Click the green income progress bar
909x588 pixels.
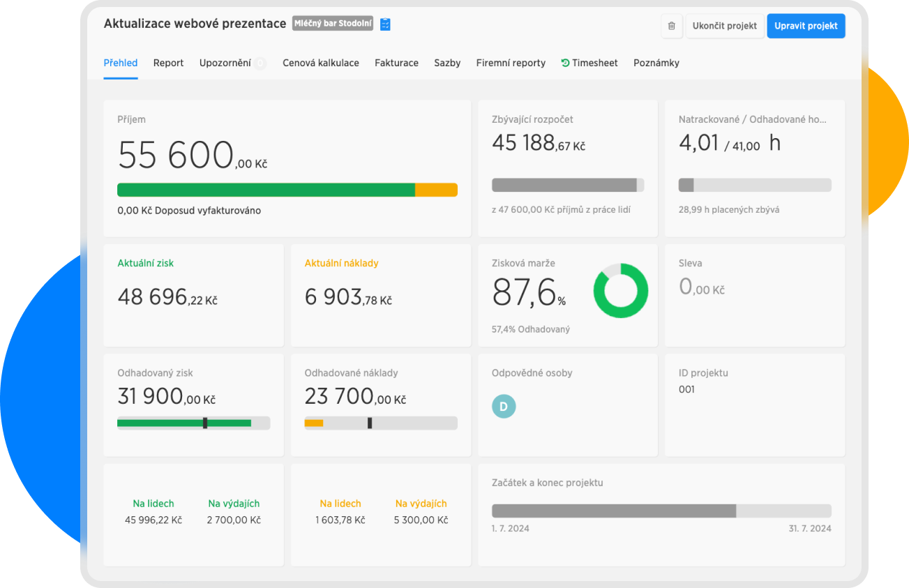tap(266, 190)
